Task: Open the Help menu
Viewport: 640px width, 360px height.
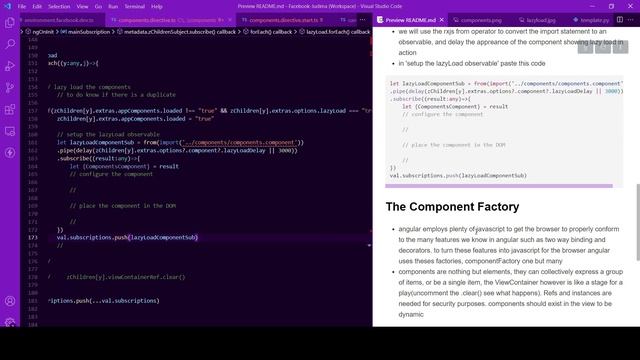Action: point(157,7)
